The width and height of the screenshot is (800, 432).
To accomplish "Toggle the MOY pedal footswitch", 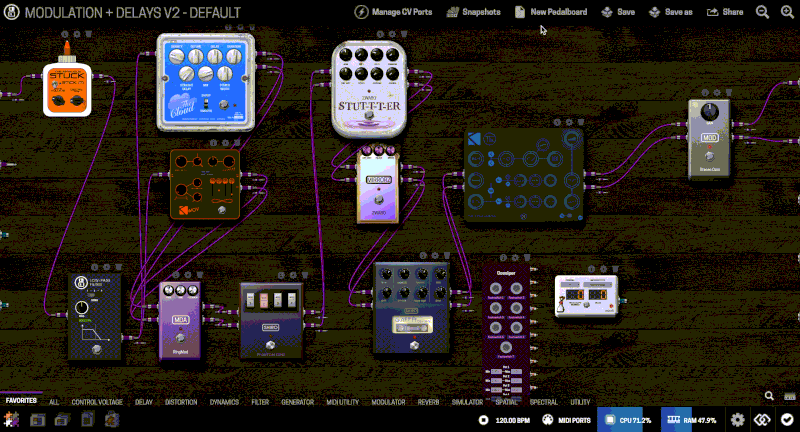I will click(221, 210).
